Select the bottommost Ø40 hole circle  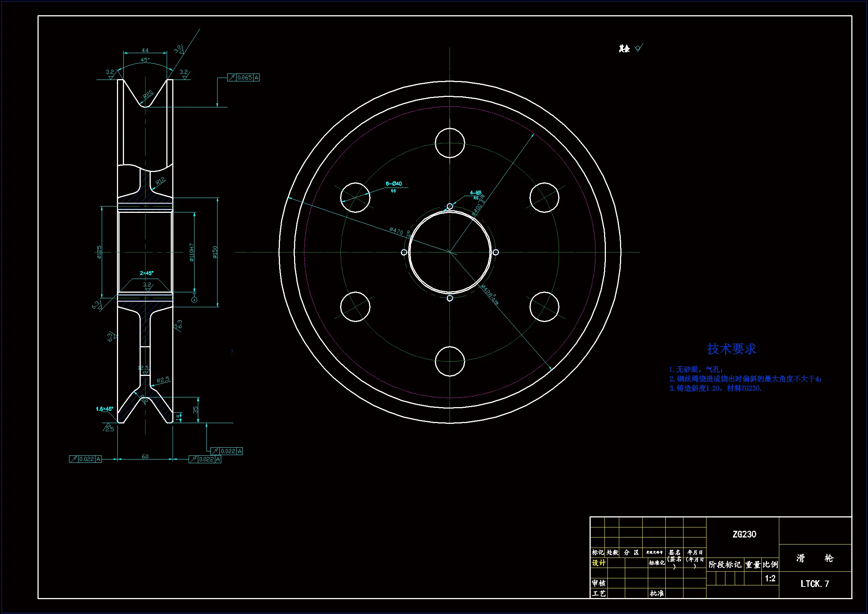coord(450,361)
